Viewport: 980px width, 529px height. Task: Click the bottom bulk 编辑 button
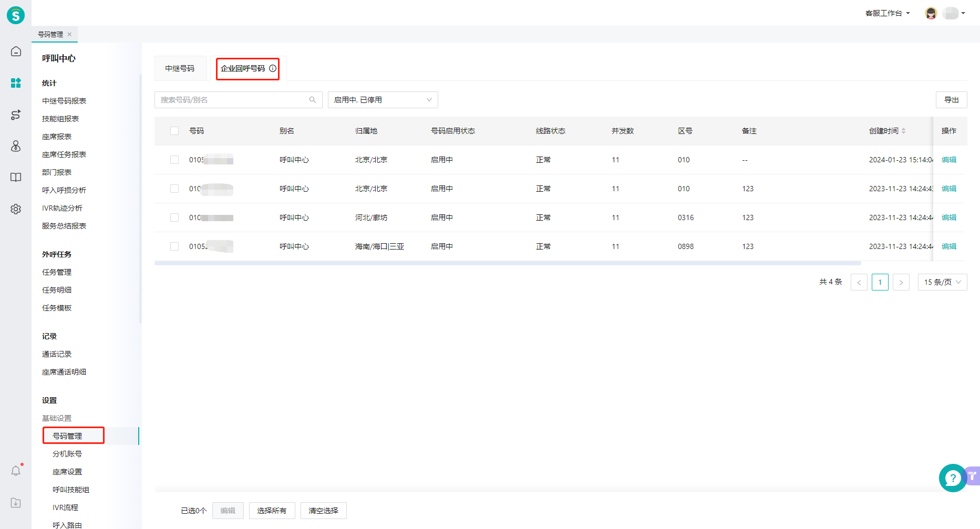[228, 511]
